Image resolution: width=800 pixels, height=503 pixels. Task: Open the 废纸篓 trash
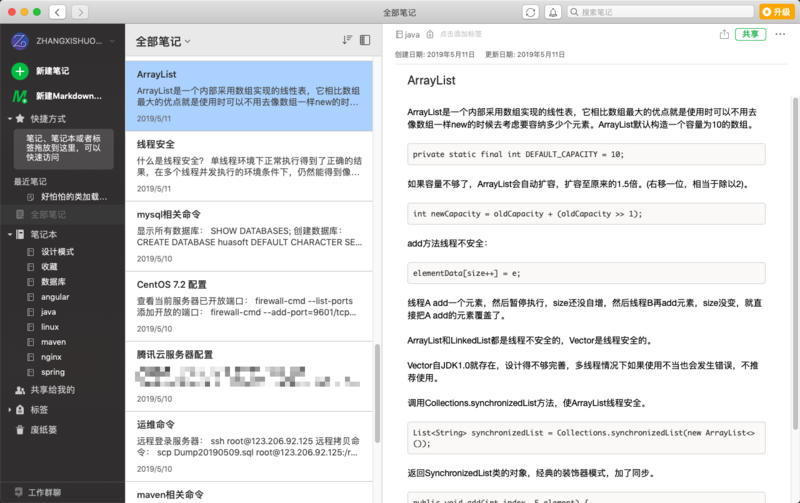[x=36, y=430]
